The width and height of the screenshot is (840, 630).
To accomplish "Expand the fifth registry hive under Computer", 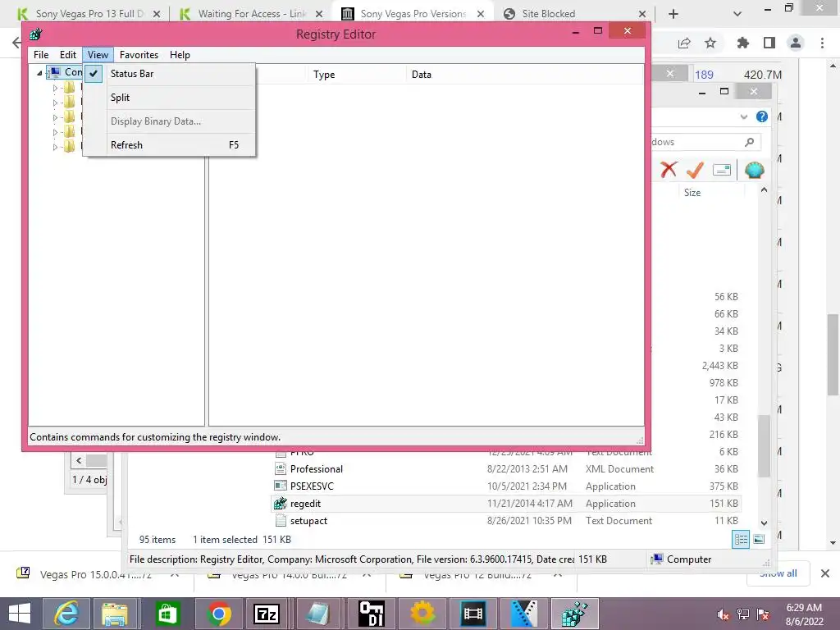I will coord(55,147).
